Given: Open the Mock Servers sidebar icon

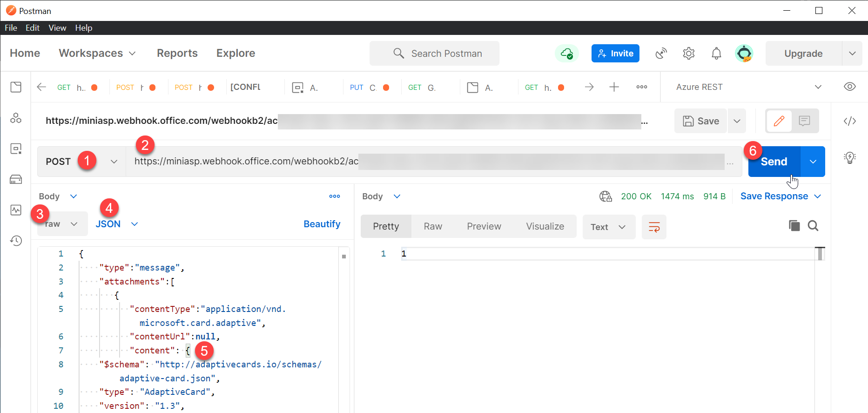Looking at the screenshot, I should (16, 179).
